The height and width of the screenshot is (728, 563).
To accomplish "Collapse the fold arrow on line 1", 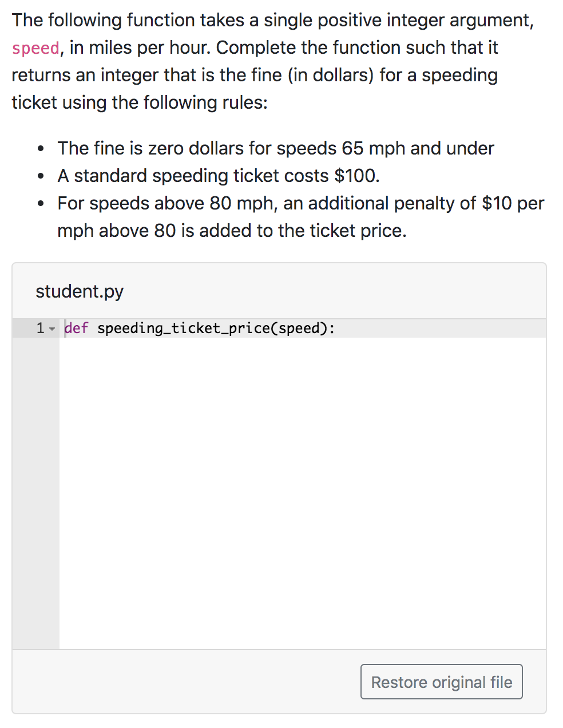I will click(x=52, y=329).
